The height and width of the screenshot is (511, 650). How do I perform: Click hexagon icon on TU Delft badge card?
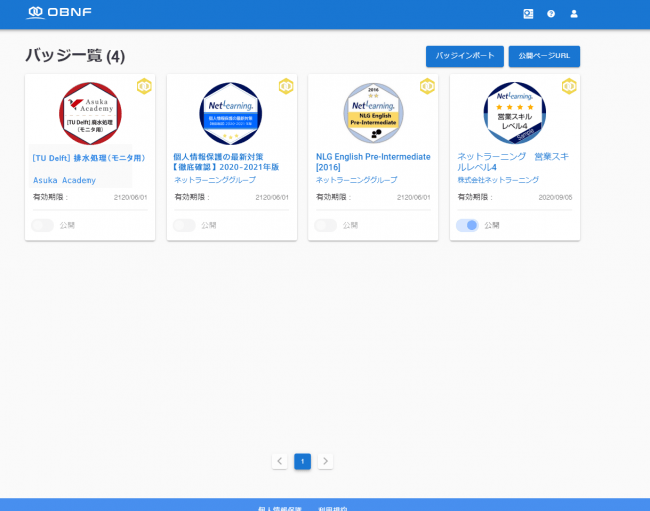point(144,86)
